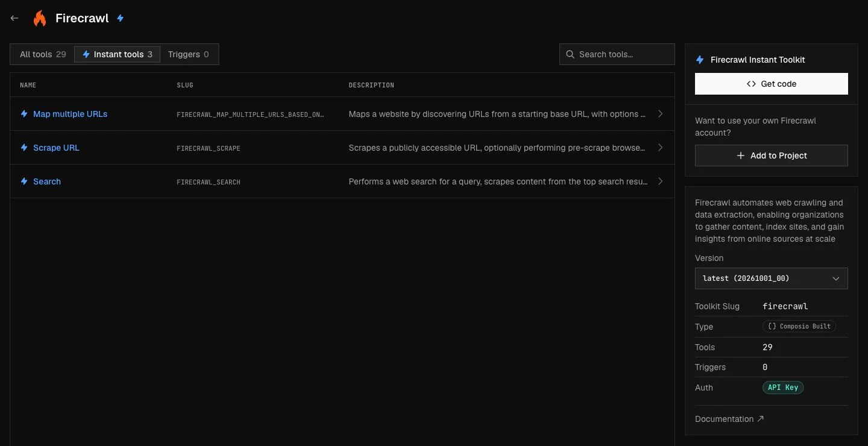Screen dimensions: 868x446
Task: Click the lightning icon in Firecrawl Instant Toolkit header
Action: click(x=700, y=60)
